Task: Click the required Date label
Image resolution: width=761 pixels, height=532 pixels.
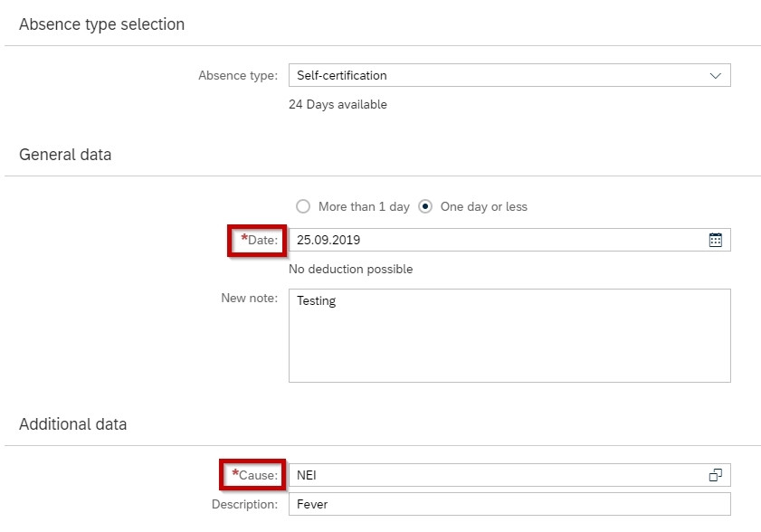Action: [x=259, y=240]
